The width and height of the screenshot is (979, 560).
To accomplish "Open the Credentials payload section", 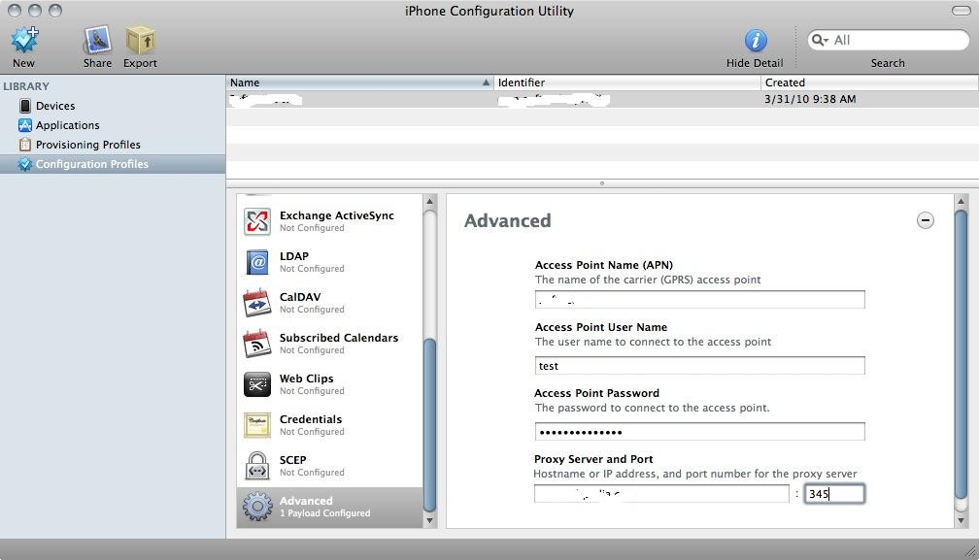I will (329, 425).
